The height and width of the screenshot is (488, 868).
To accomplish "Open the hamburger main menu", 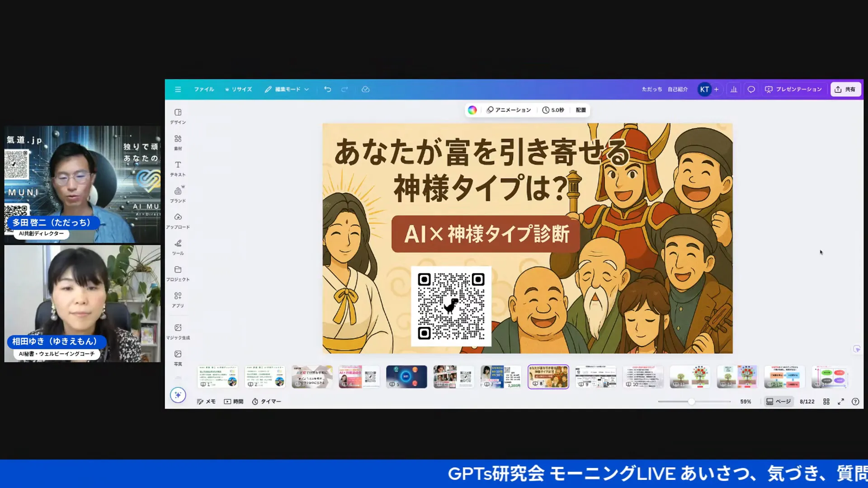I will click(x=178, y=89).
